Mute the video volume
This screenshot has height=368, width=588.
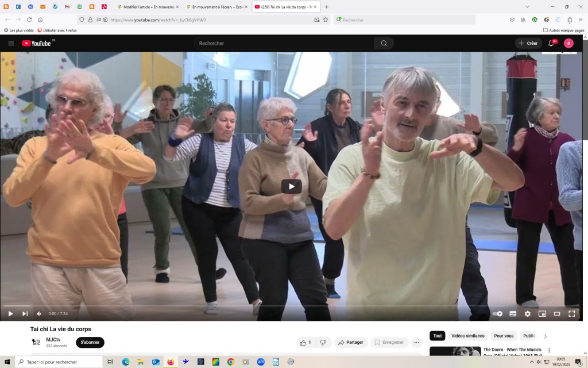point(39,313)
